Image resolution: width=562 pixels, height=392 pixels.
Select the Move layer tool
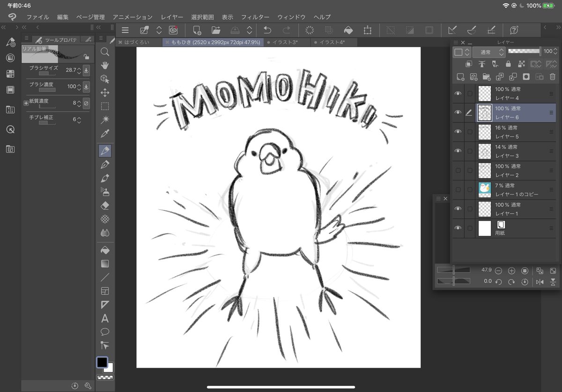click(x=105, y=93)
